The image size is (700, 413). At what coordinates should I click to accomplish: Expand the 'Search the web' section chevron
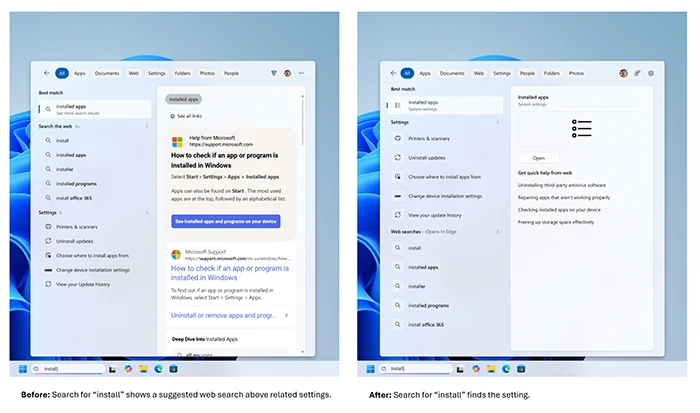tap(146, 126)
